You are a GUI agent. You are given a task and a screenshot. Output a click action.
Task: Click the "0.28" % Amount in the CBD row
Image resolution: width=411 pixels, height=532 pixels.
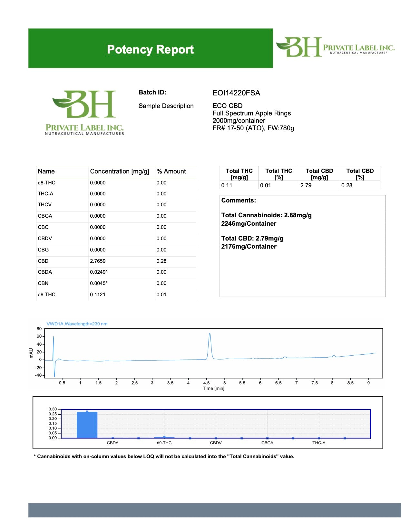(x=161, y=261)
